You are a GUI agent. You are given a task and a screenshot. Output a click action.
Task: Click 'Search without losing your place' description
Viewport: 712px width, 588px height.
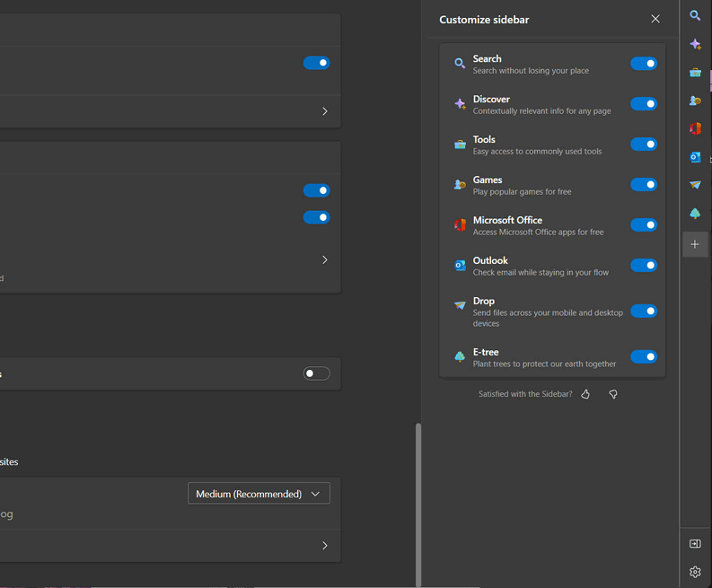pyautogui.click(x=531, y=71)
